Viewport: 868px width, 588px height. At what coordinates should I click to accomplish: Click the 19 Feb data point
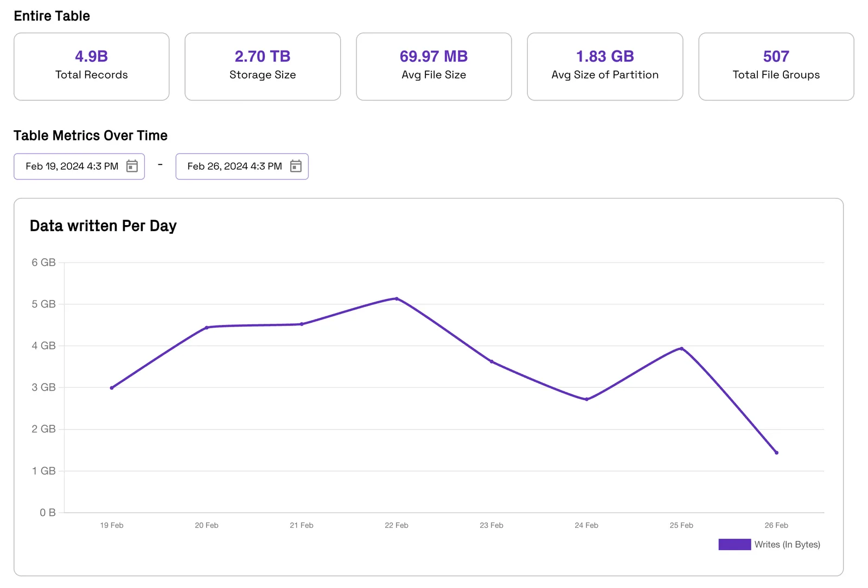(x=112, y=388)
